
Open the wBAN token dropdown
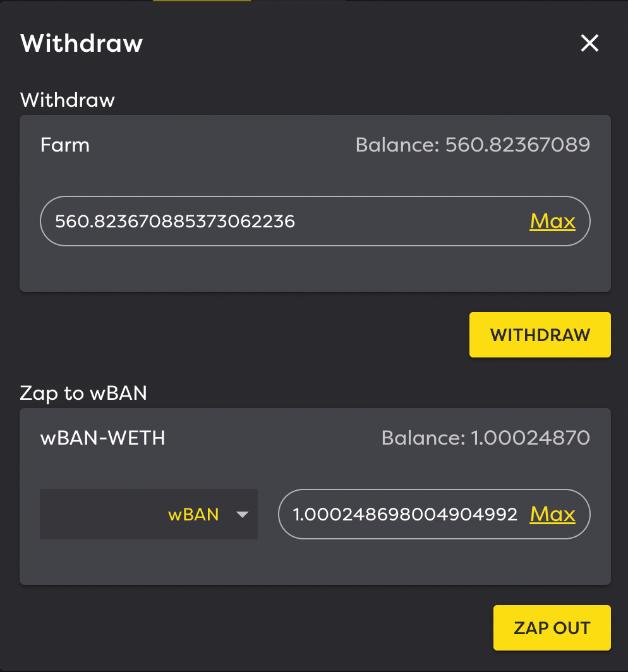tap(148, 514)
